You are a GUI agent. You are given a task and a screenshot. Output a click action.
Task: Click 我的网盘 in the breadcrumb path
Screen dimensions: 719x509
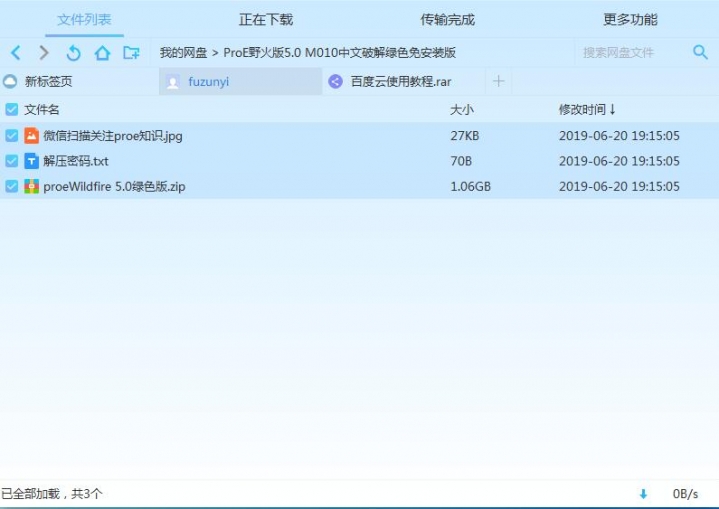point(183,53)
